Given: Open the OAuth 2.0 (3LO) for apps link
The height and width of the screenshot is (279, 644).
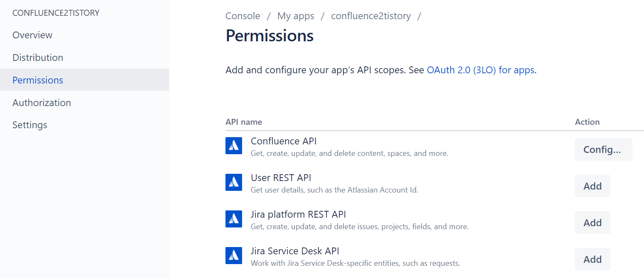Looking at the screenshot, I should point(480,70).
